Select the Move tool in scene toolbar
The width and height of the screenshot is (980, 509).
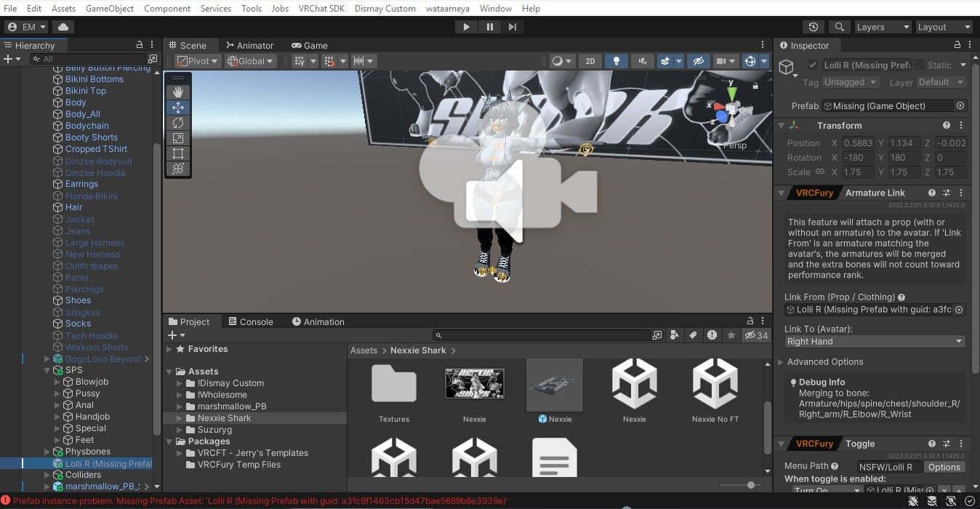click(x=178, y=108)
